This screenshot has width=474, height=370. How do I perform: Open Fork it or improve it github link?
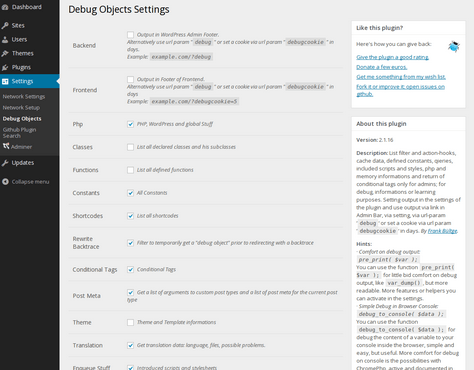(x=400, y=90)
